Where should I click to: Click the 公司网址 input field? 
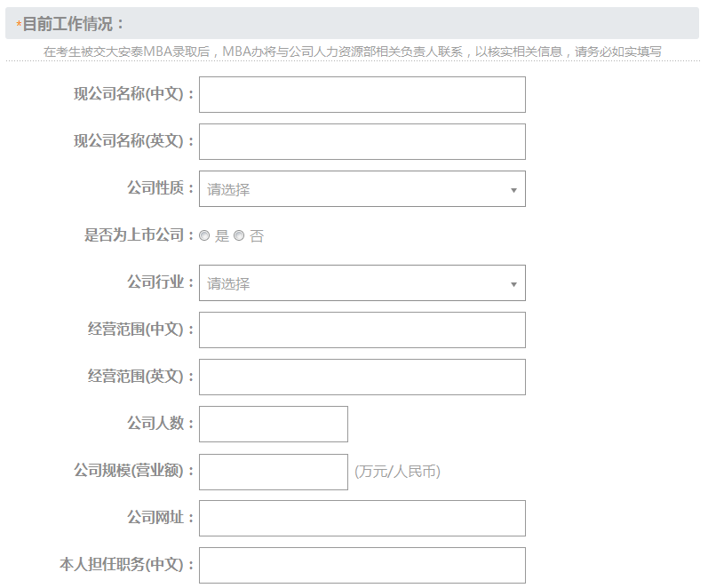(362, 518)
